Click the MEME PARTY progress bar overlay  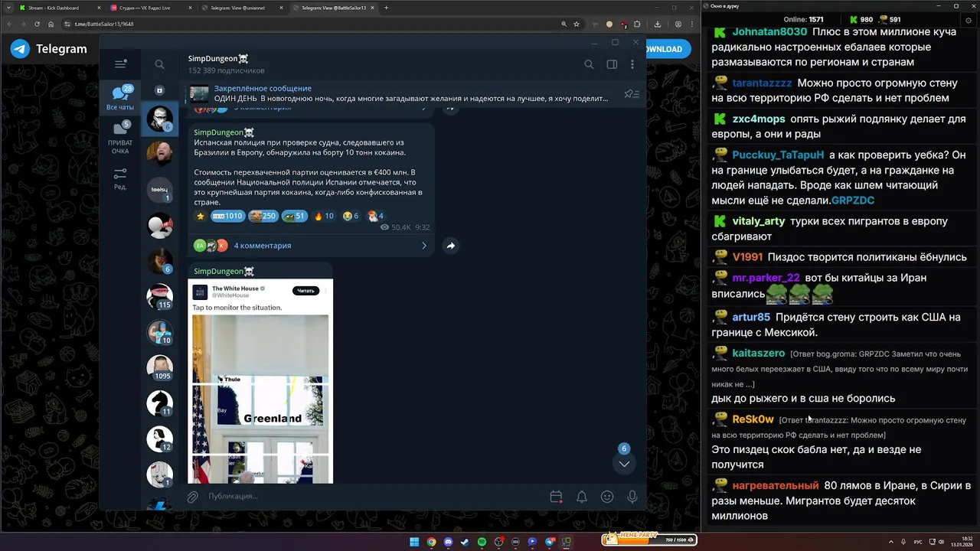649,539
